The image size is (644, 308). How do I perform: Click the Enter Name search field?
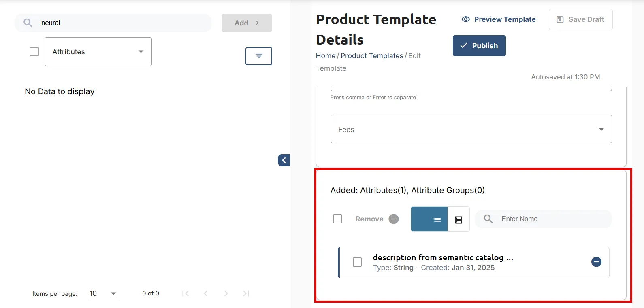point(544,219)
